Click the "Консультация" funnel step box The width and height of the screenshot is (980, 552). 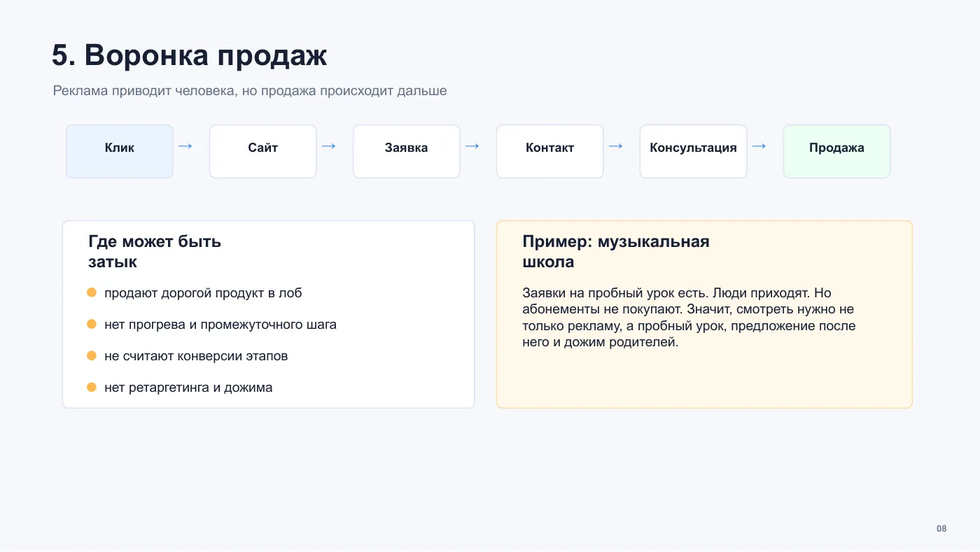click(694, 151)
